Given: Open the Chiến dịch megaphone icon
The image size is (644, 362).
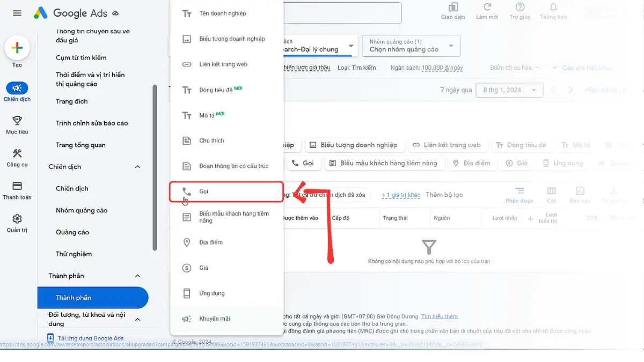Looking at the screenshot, I should point(17,88).
